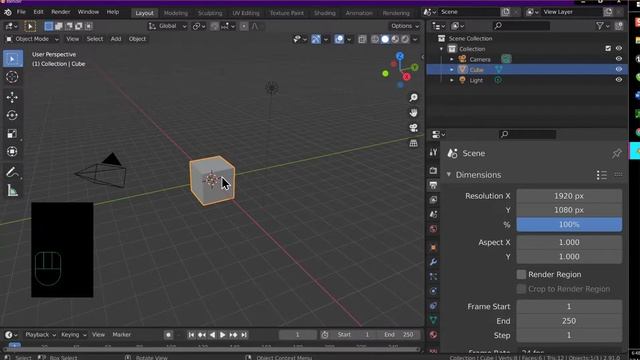Hide the Light in outliner
The height and width of the screenshot is (360, 640).
(619, 80)
